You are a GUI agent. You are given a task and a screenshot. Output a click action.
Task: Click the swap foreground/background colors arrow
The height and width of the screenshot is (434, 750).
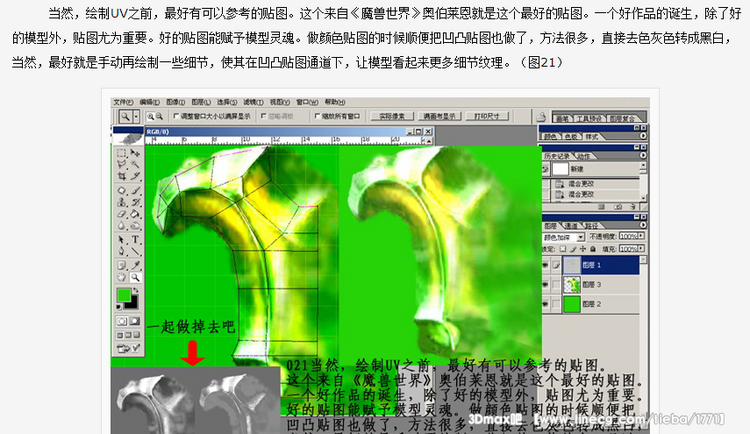coord(135,290)
